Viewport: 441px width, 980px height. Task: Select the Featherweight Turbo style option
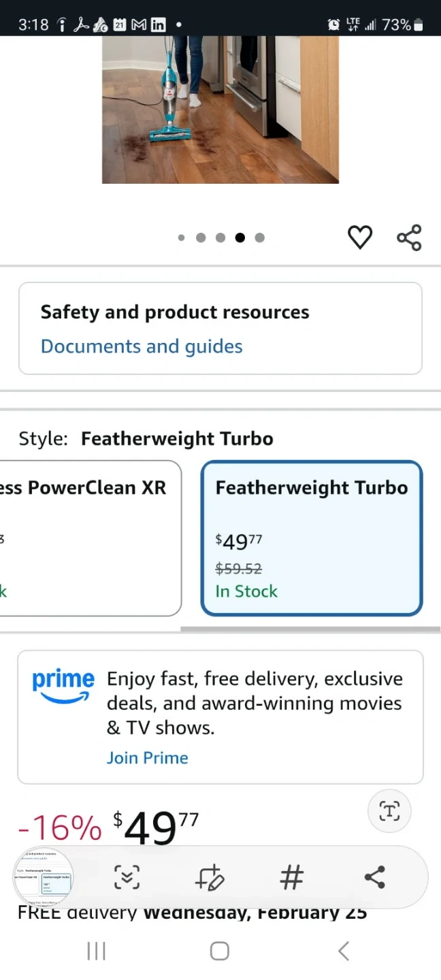(312, 538)
